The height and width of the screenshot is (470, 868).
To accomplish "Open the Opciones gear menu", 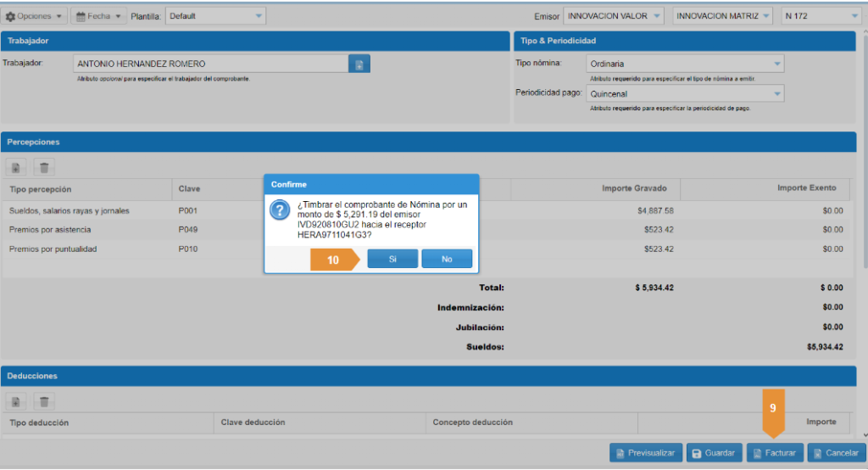I will [x=35, y=16].
